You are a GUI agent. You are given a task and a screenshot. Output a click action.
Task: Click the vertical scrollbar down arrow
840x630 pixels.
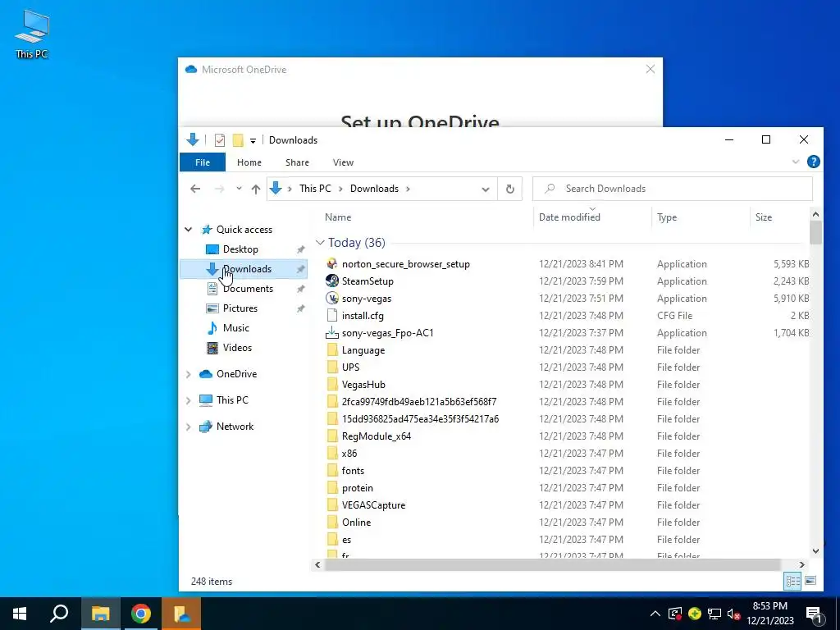(x=815, y=551)
